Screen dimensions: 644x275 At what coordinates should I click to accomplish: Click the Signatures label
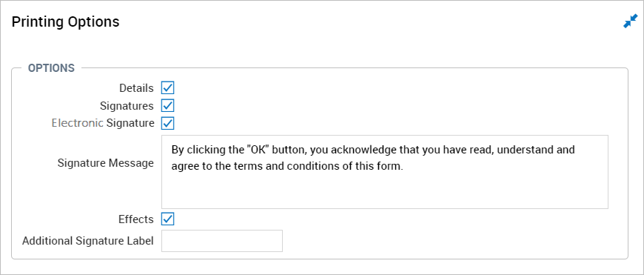[127, 106]
